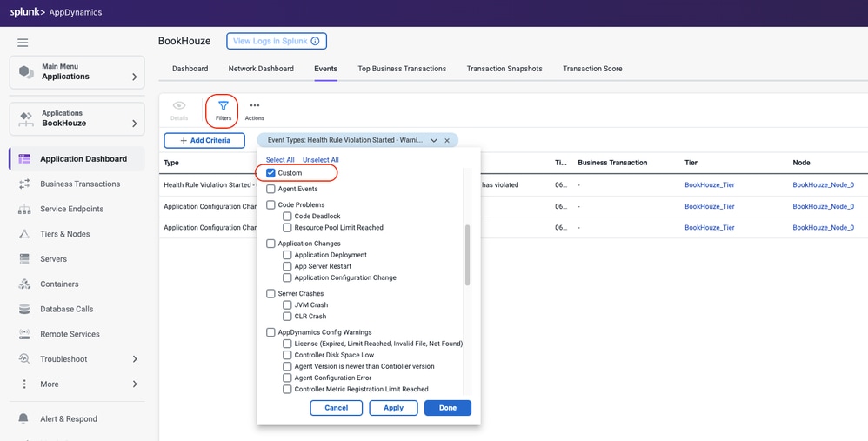Click the Cancel button
The height and width of the screenshot is (441, 868).
336,408
